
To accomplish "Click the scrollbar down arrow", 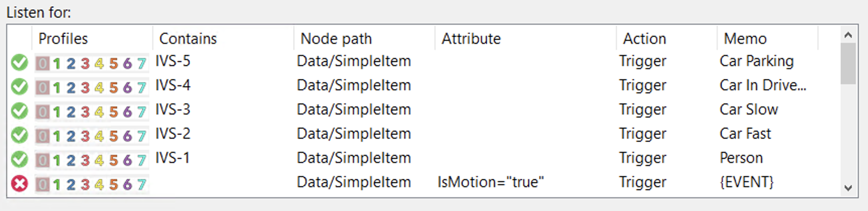I will click(x=848, y=188).
